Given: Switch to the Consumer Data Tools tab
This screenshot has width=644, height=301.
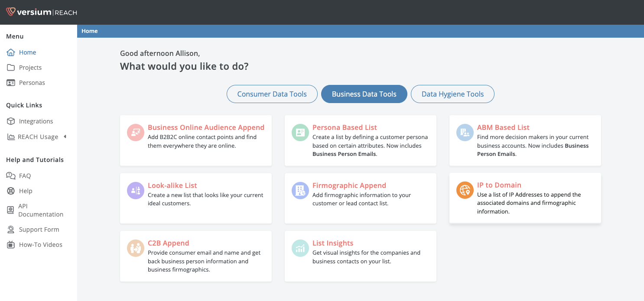Looking at the screenshot, I should click(272, 94).
